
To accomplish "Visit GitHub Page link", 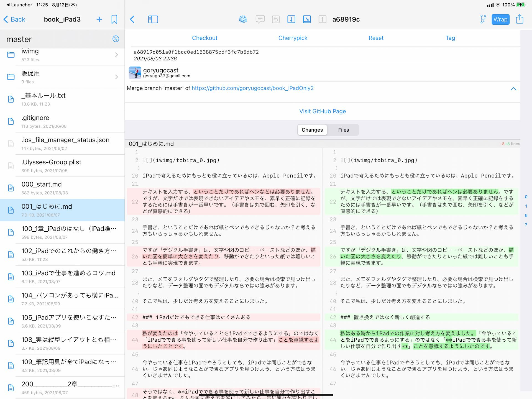I will 323,111.
